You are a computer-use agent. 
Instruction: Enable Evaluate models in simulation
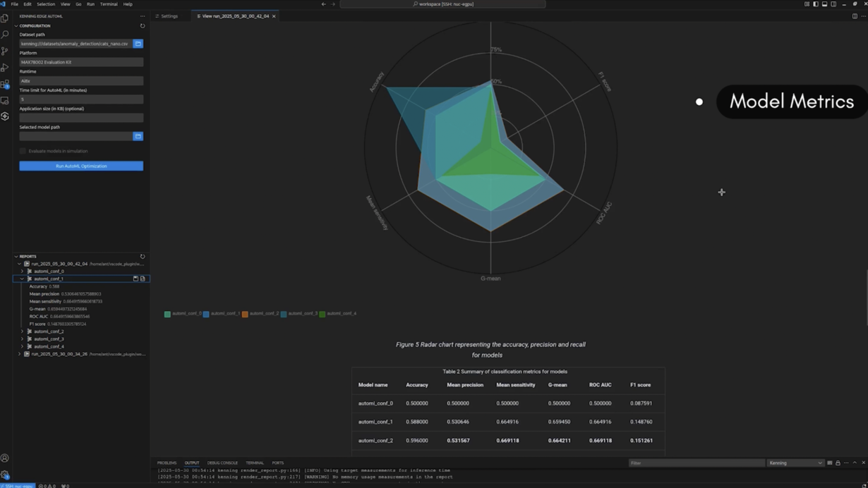click(22, 151)
